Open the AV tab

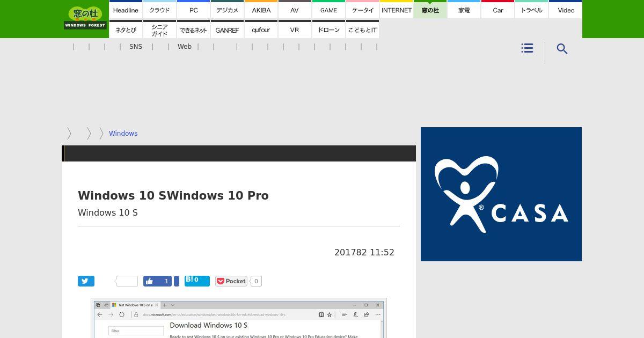click(x=295, y=10)
